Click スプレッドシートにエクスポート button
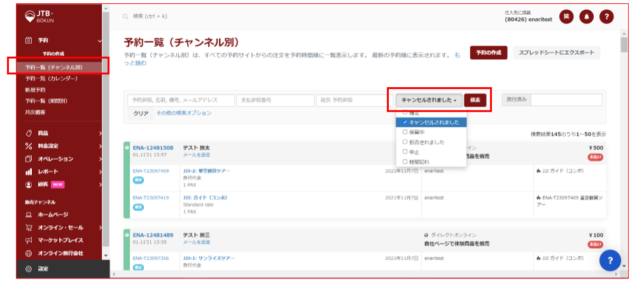 556,53
